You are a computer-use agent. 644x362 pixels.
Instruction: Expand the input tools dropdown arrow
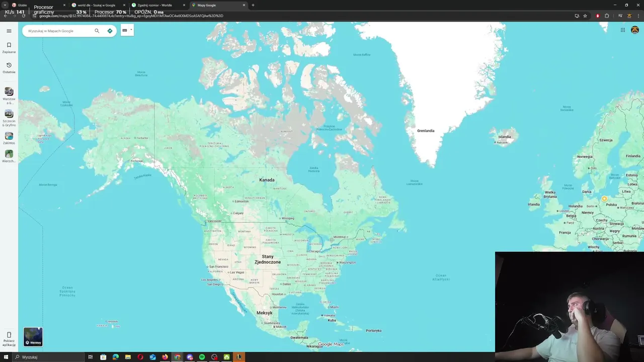[131, 30]
